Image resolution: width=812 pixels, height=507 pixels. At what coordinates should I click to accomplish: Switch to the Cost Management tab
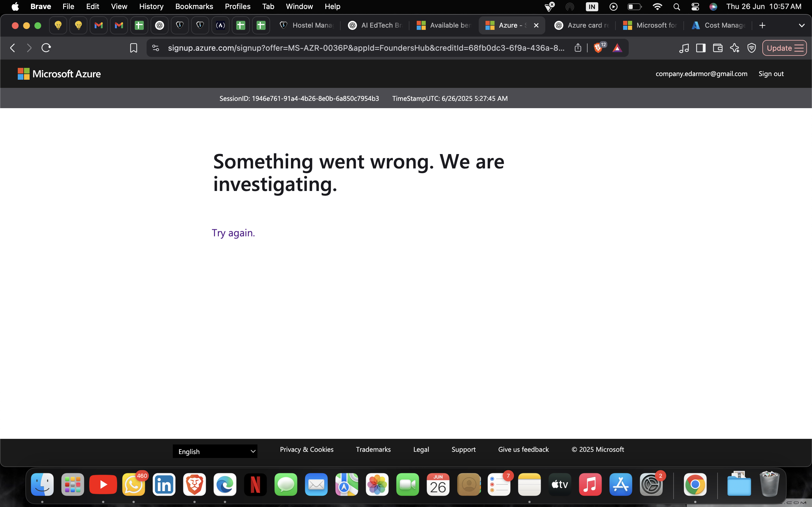point(721,25)
